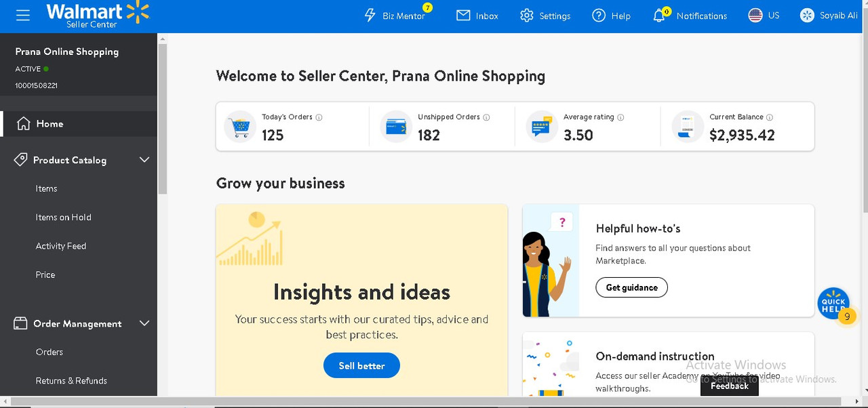Click the Help label in header

(x=620, y=16)
